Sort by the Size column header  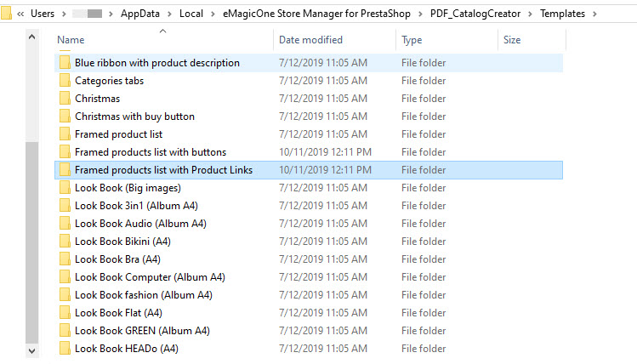[x=512, y=40]
